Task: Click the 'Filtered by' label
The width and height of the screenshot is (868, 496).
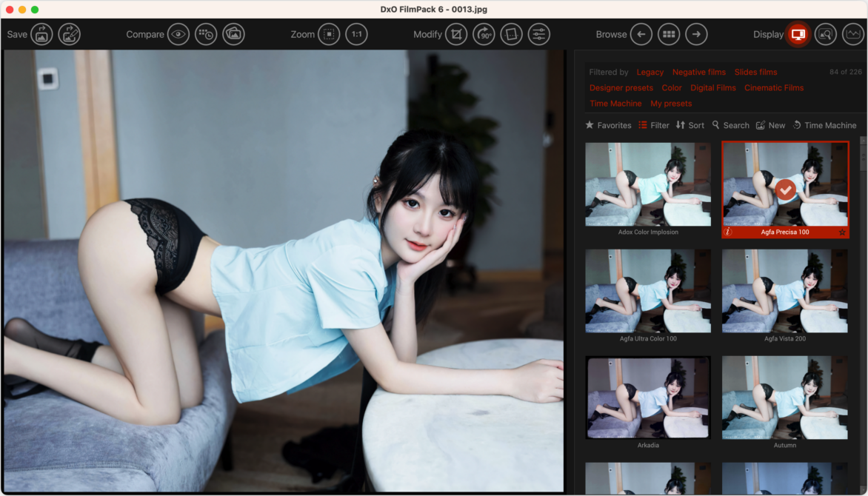Action: click(608, 72)
